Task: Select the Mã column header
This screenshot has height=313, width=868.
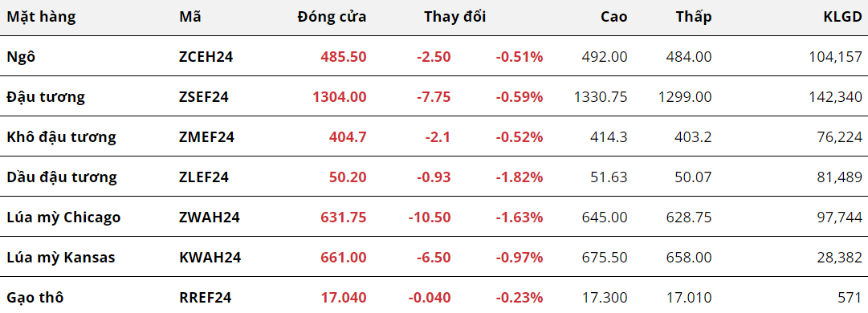Action: click(190, 17)
